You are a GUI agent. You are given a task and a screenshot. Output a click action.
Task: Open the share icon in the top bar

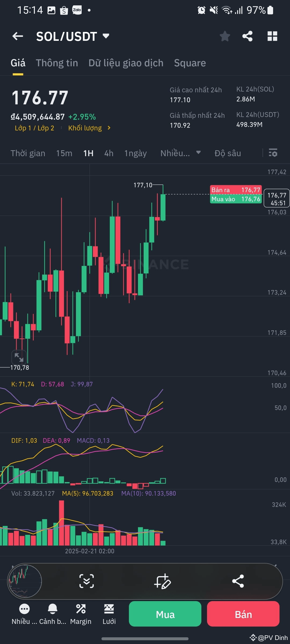[x=247, y=36]
